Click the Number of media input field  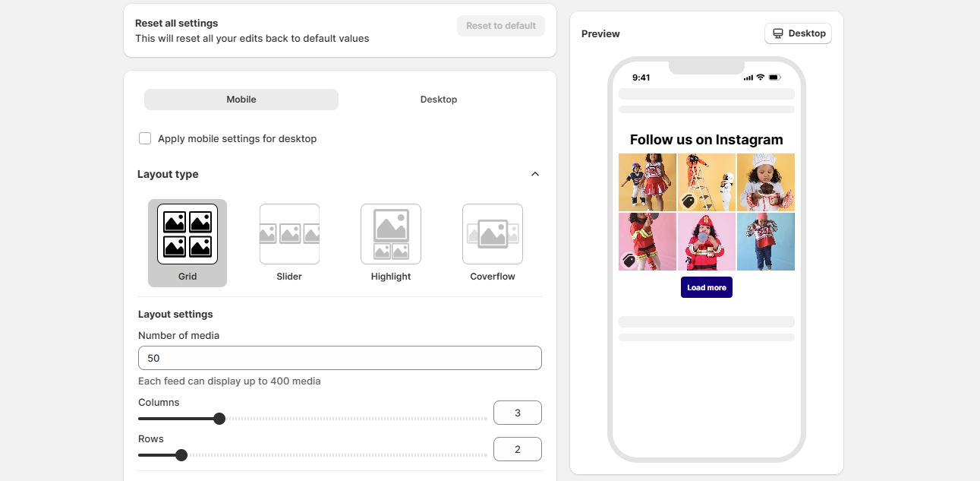[x=340, y=358]
